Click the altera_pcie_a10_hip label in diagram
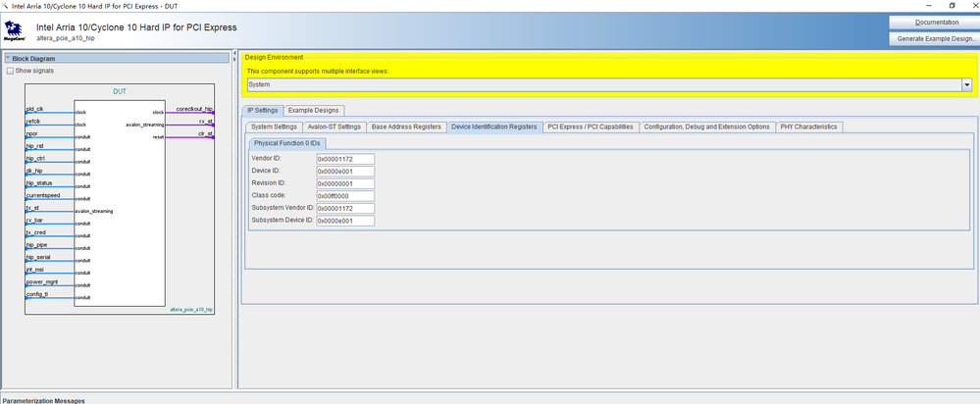The image size is (980, 404). click(x=191, y=310)
